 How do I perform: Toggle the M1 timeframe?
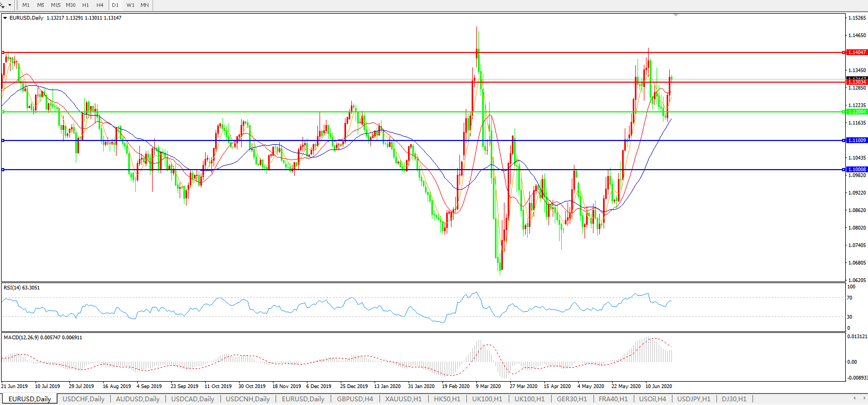point(26,5)
